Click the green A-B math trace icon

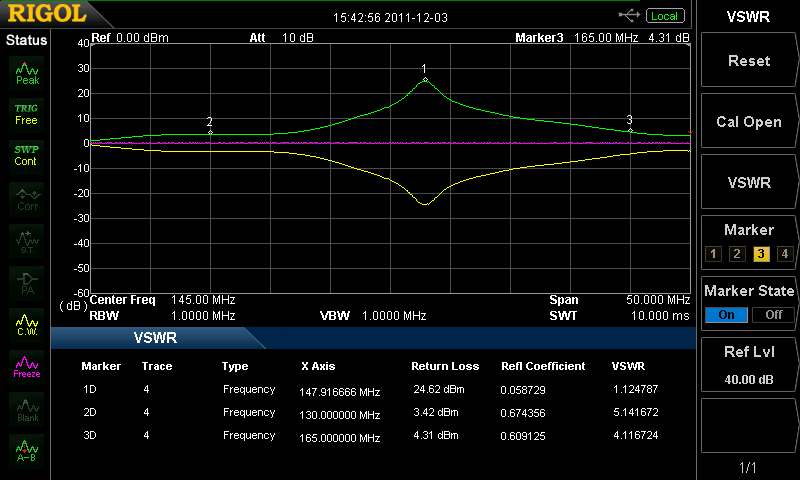[27, 450]
